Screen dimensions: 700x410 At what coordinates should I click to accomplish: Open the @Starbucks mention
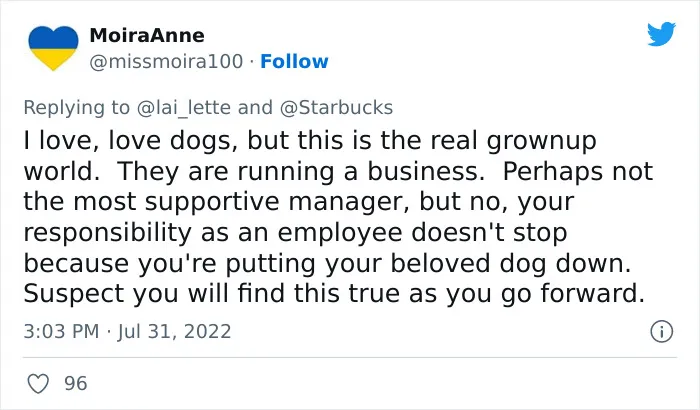coord(336,108)
